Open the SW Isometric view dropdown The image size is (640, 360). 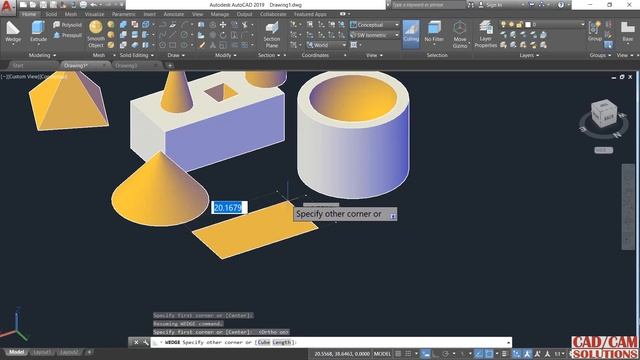click(375, 35)
